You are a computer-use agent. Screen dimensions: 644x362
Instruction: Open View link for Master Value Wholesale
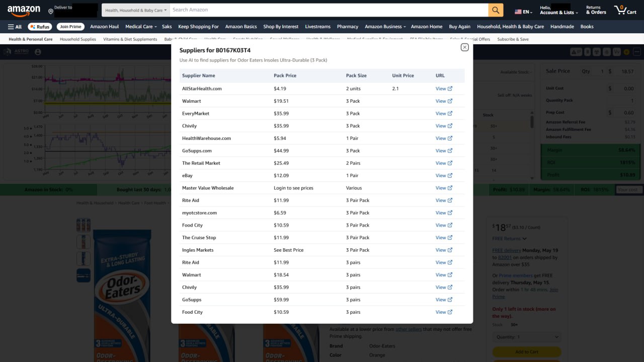444,188
